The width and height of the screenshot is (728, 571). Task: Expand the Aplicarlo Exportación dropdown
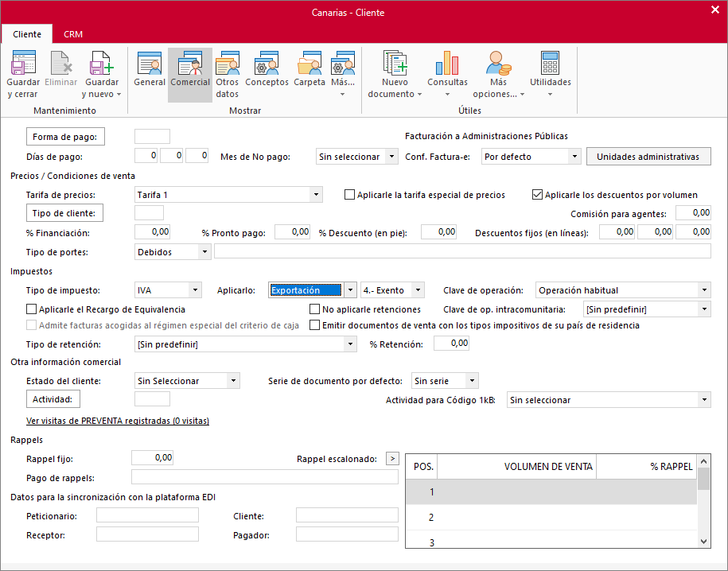click(351, 290)
